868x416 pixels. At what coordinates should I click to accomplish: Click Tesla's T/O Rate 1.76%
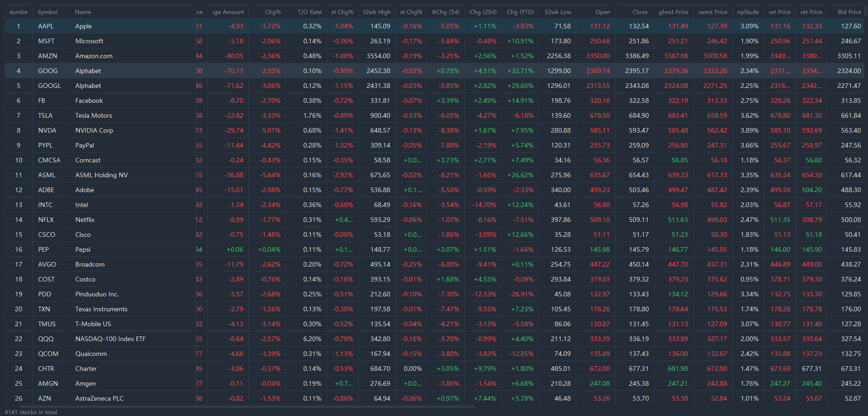312,115
